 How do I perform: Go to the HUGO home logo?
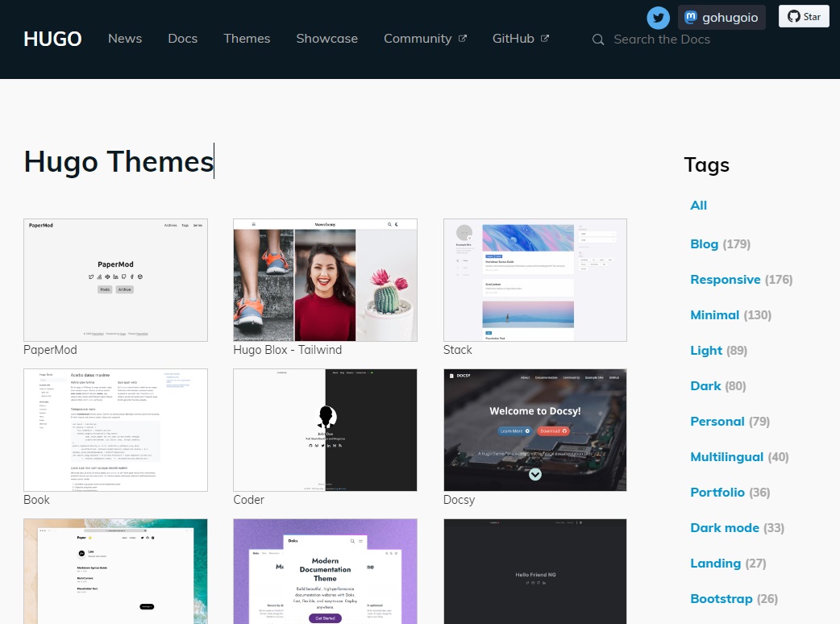pos(52,39)
